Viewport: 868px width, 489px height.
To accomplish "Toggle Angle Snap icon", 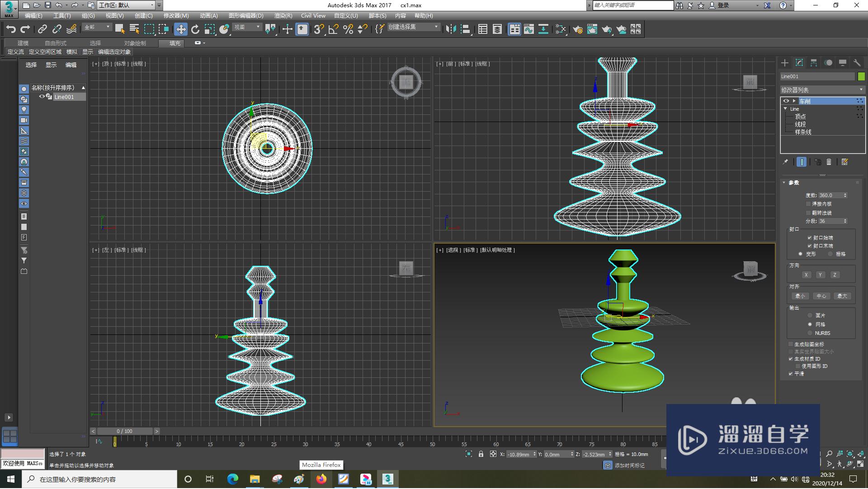I will pos(334,29).
